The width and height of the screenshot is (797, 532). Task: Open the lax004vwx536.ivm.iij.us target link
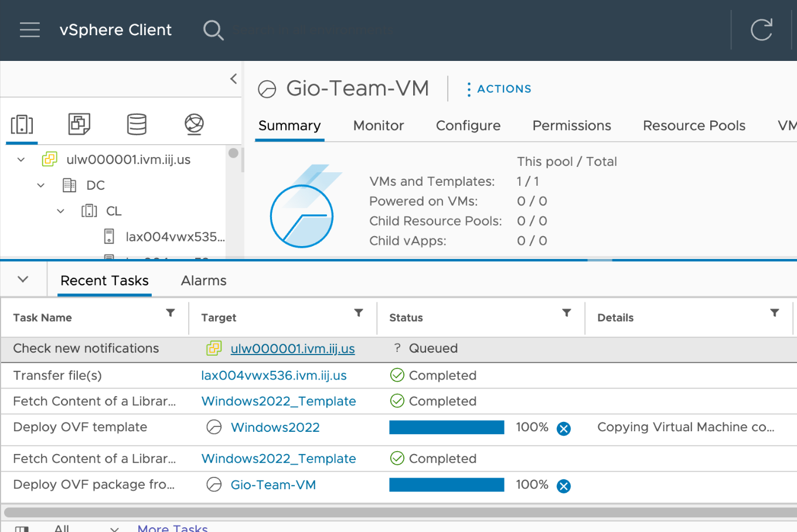(274, 376)
